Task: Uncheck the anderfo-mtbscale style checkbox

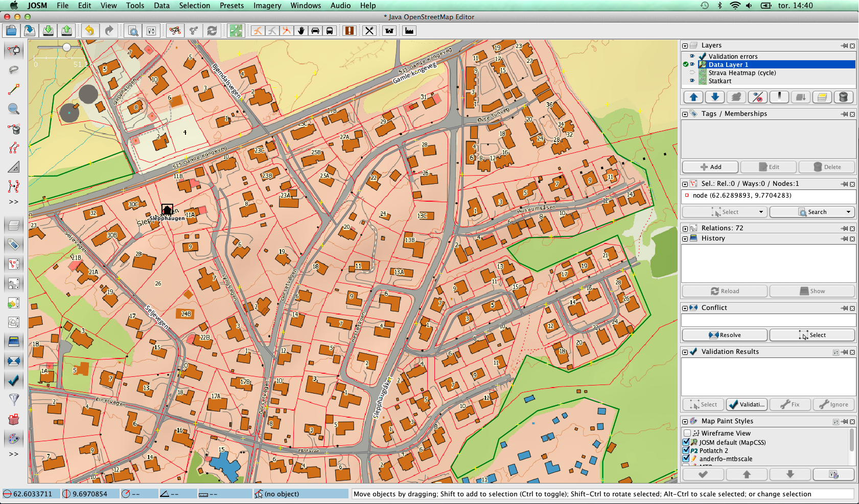Action: (686, 459)
